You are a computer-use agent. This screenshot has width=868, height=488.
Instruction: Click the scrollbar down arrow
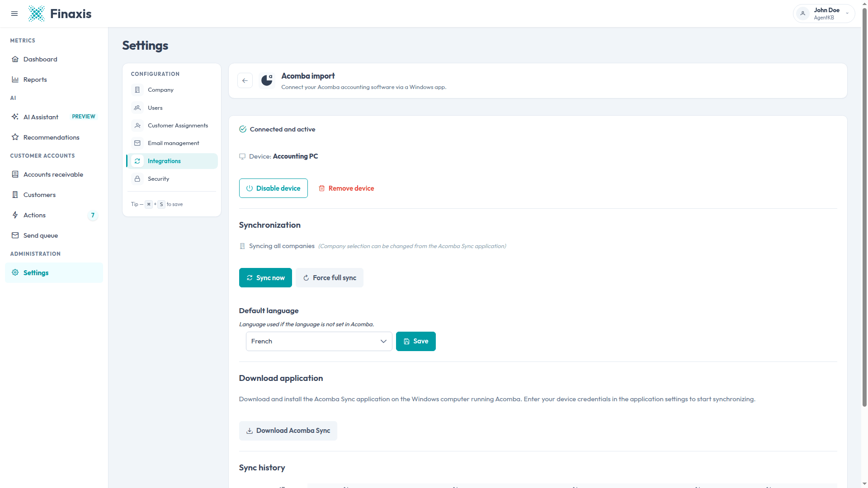pos(864,483)
